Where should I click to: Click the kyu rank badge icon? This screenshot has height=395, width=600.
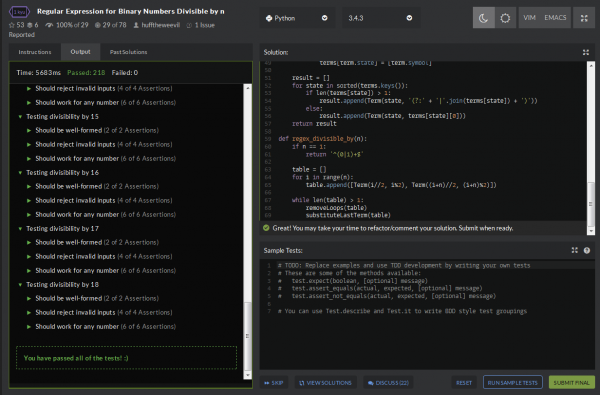click(19, 12)
